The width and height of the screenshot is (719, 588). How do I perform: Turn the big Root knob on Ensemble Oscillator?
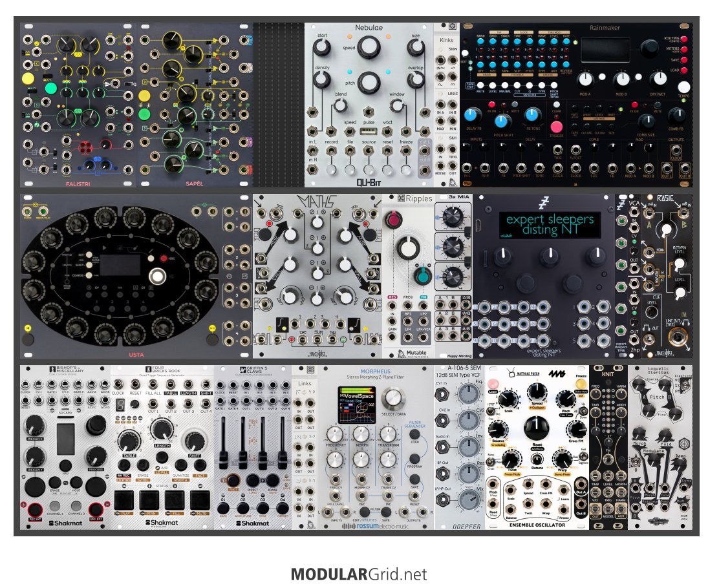[535, 429]
